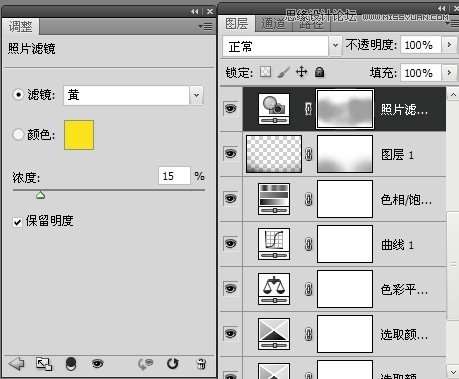Image resolution: width=459 pixels, height=379 pixels.
Task: Click link icon on 照片滤 layer mask
Action: tap(308, 109)
